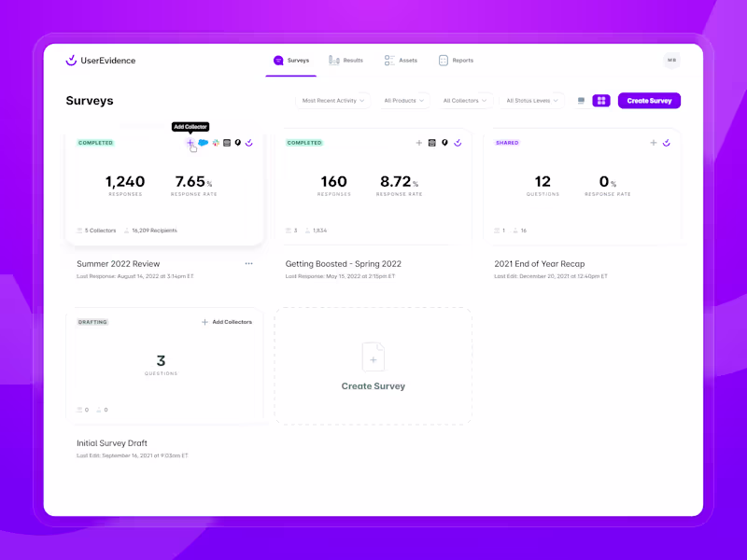The image size is (747, 560).
Task: Click add collector plus on 2021 End of Year Recap
Action: (x=653, y=143)
